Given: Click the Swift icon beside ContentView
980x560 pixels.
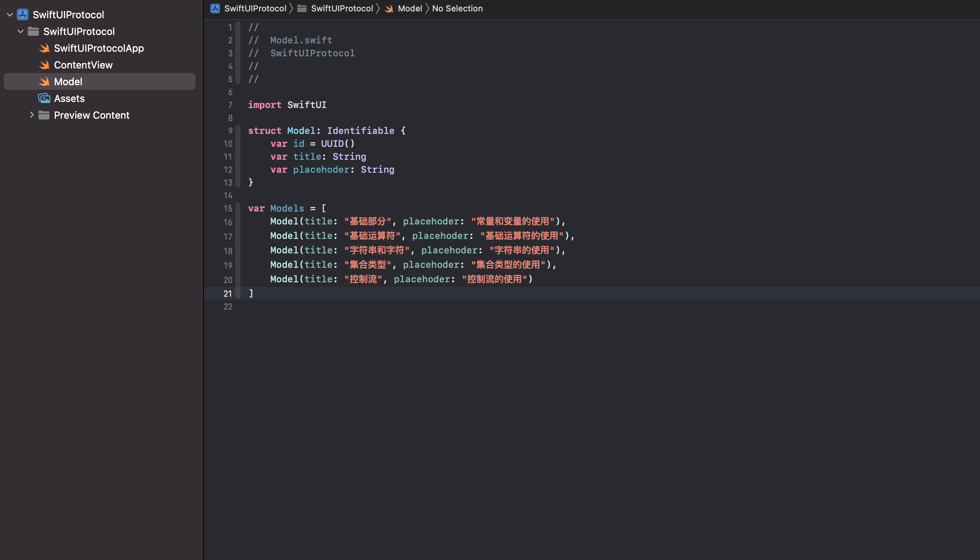Looking at the screenshot, I should 44,65.
